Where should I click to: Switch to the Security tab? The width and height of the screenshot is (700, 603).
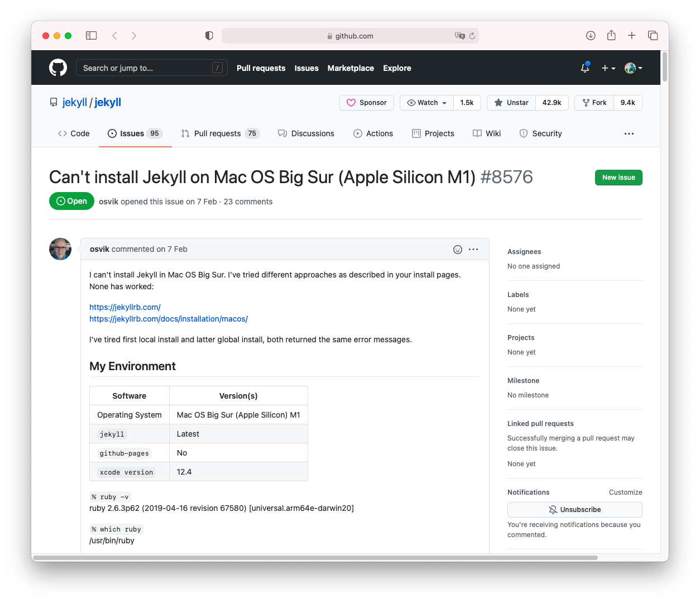point(540,133)
